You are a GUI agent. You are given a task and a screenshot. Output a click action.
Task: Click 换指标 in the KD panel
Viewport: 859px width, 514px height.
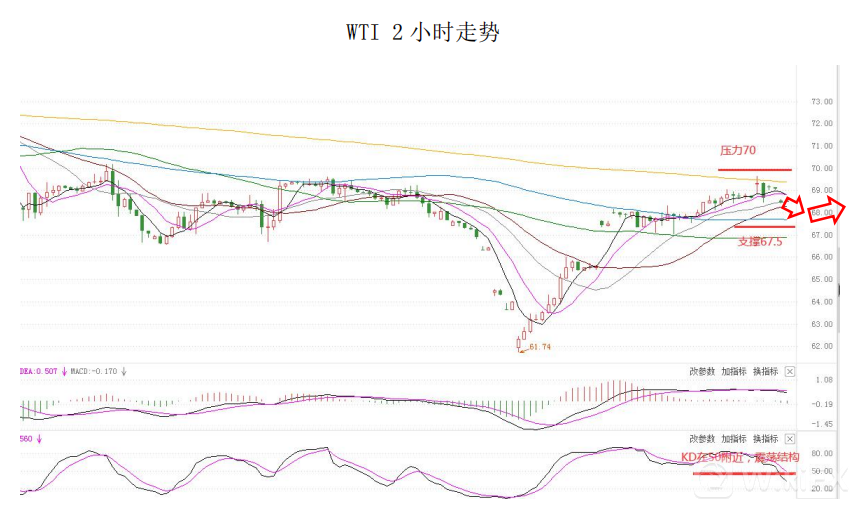pyautogui.click(x=765, y=439)
